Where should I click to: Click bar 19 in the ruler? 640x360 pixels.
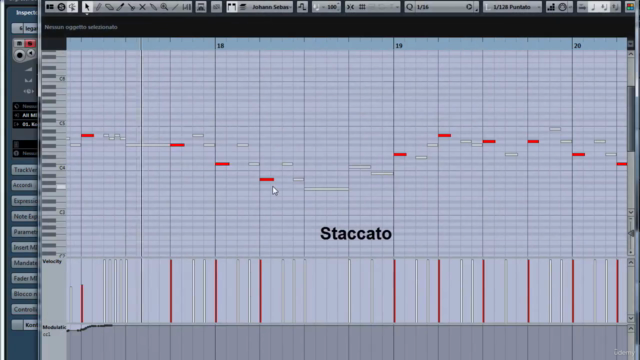399,46
